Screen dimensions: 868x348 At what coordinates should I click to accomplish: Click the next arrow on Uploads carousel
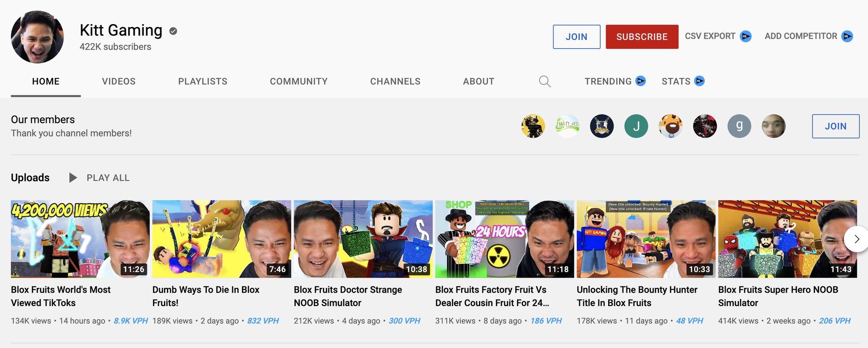[x=856, y=239]
